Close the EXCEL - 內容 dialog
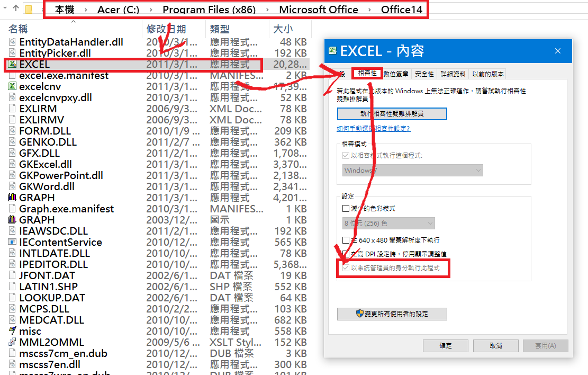This screenshot has height=375, width=588. (558, 51)
